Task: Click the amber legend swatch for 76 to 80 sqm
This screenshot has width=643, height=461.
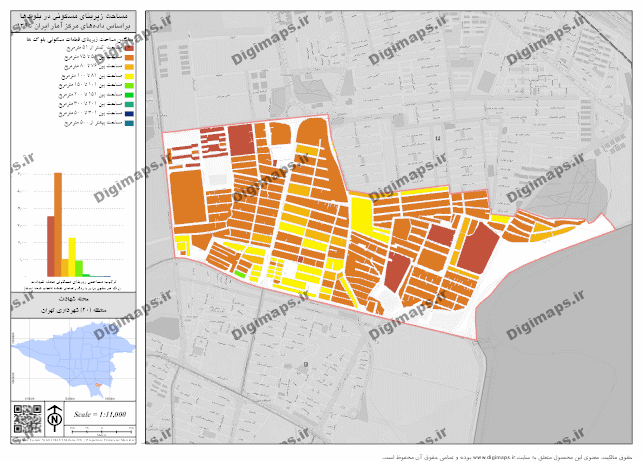Action: (129, 67)
